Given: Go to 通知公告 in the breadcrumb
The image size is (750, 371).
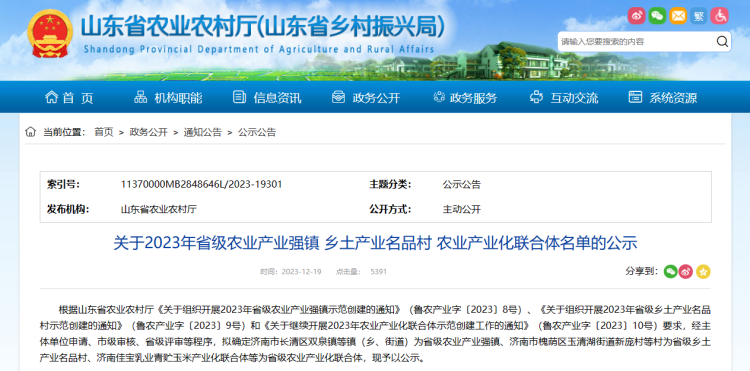Looking at the screenshot, I should (203, 132).
